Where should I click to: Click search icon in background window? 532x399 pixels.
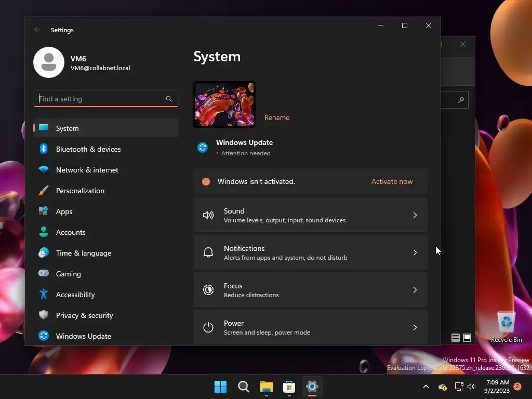461,100
